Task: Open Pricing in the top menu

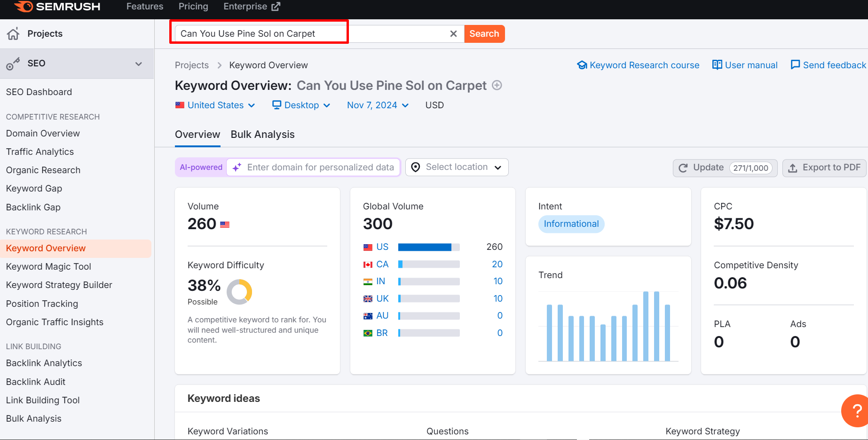Action: coord(193,7)
